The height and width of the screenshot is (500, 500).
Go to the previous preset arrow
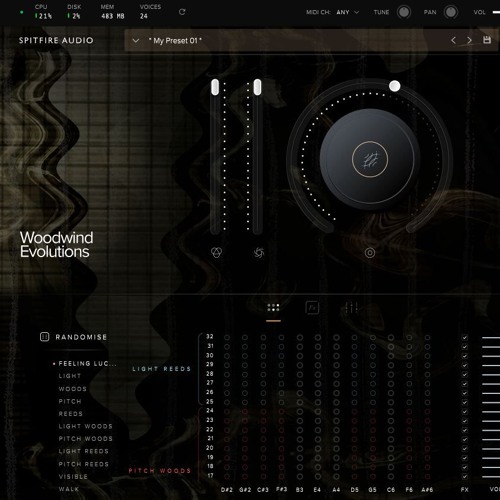click(x=453, y=41)
